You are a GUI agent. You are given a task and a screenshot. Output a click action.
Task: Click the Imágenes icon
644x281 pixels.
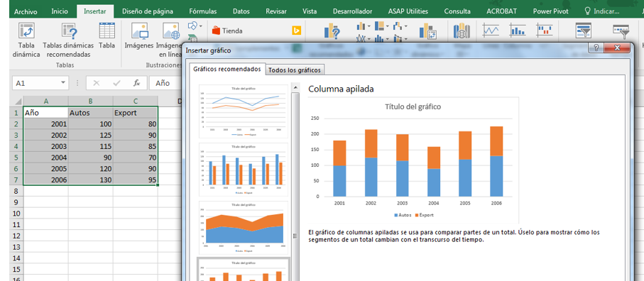coord(139,31)
